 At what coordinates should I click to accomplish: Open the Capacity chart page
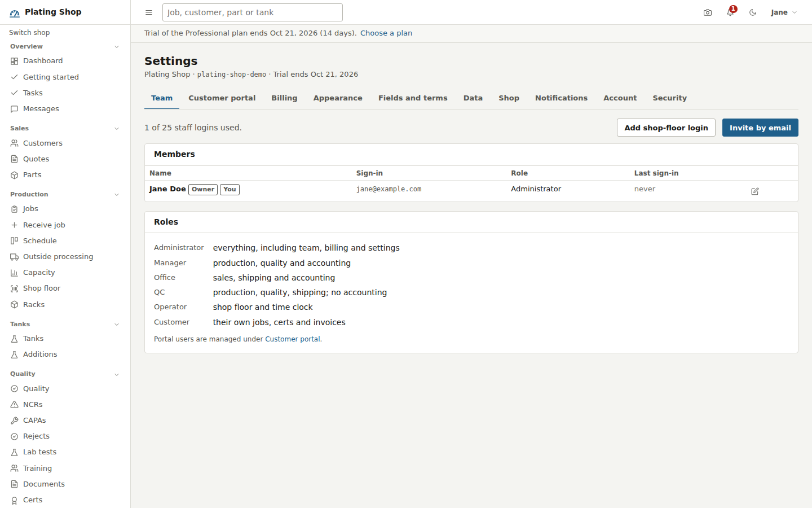65,273
